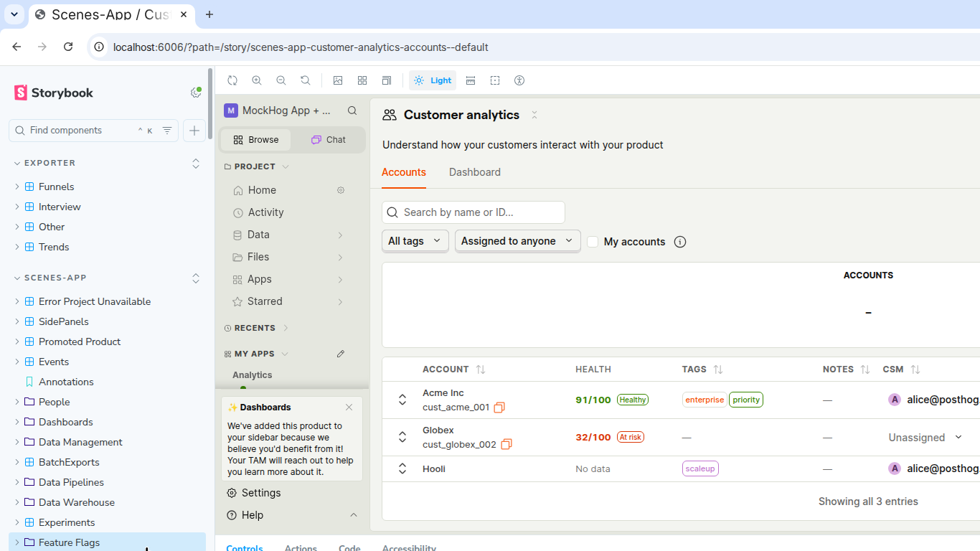Click the edit pencil icon next to My Apps
Viewport: 980px width, 551px height.
[341, 354]
